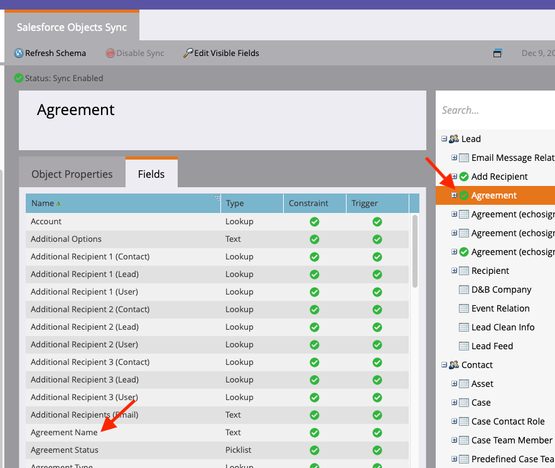Click the green sync status check icon
The height and width of the screenshot is (468, 555).
[19, 78]
